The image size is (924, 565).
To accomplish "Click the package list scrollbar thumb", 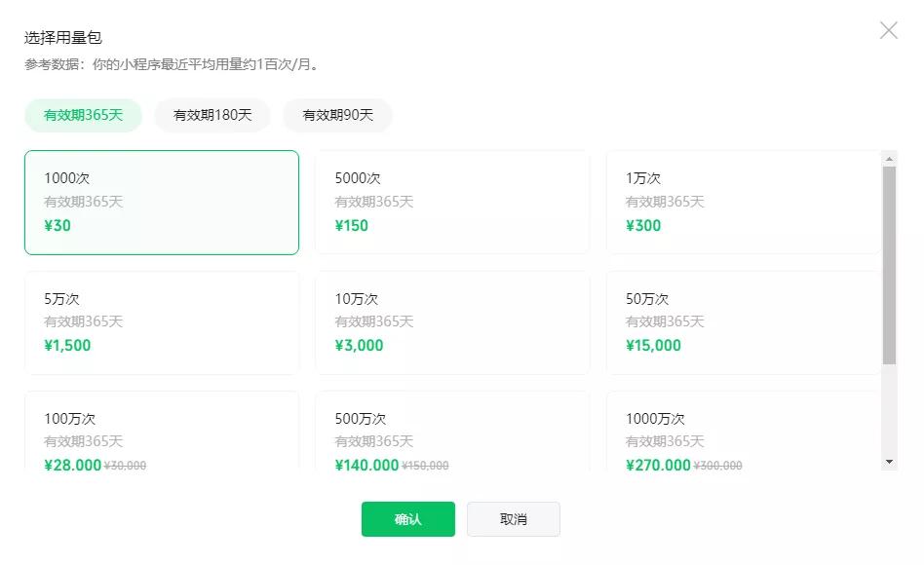I will (x=889, y=265).
